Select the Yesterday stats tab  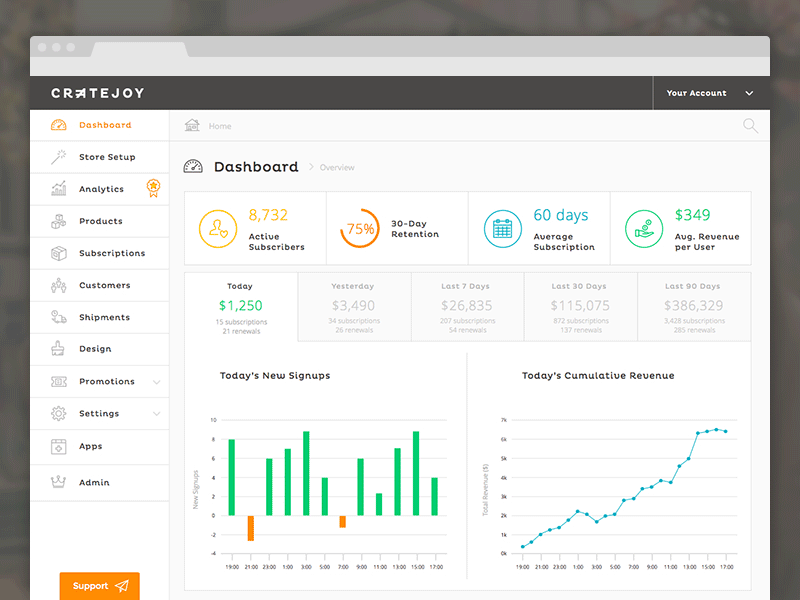pos(353,306)
